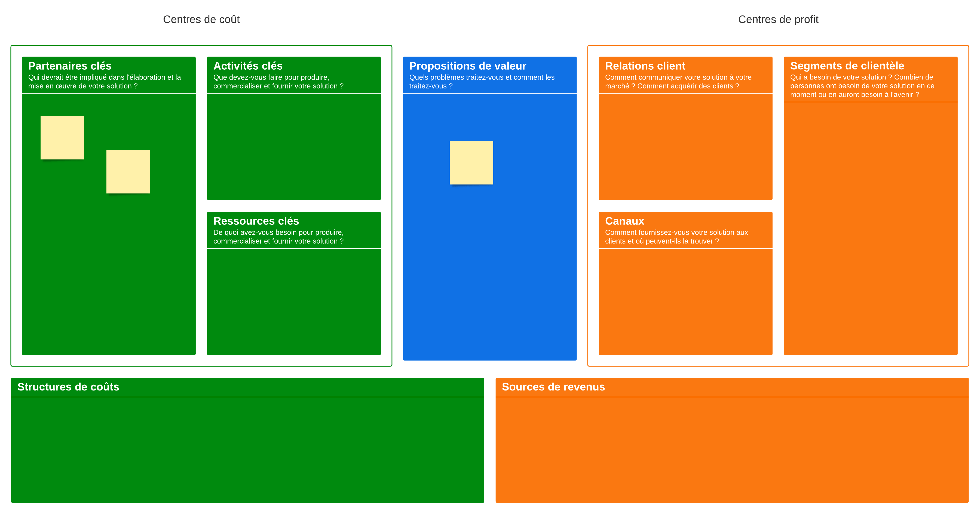Click the Centres de coût label
This screenshot has height=514, width=980.
point(201,19)
